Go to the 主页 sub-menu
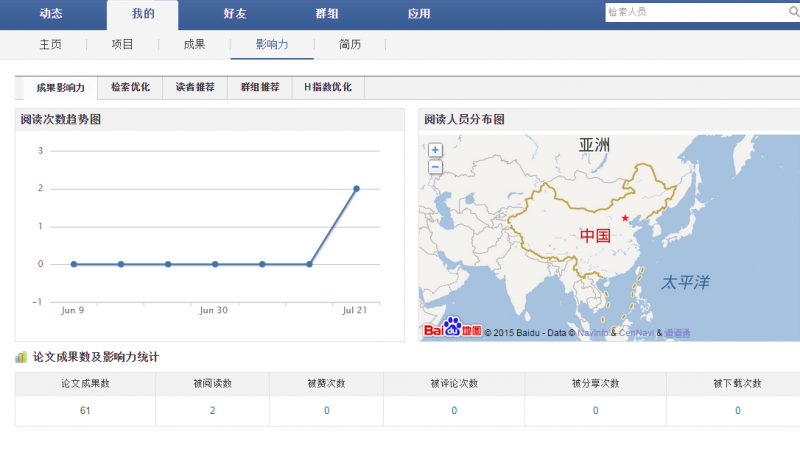This screenshot has height=464, width=800. [x=51, y=44]
